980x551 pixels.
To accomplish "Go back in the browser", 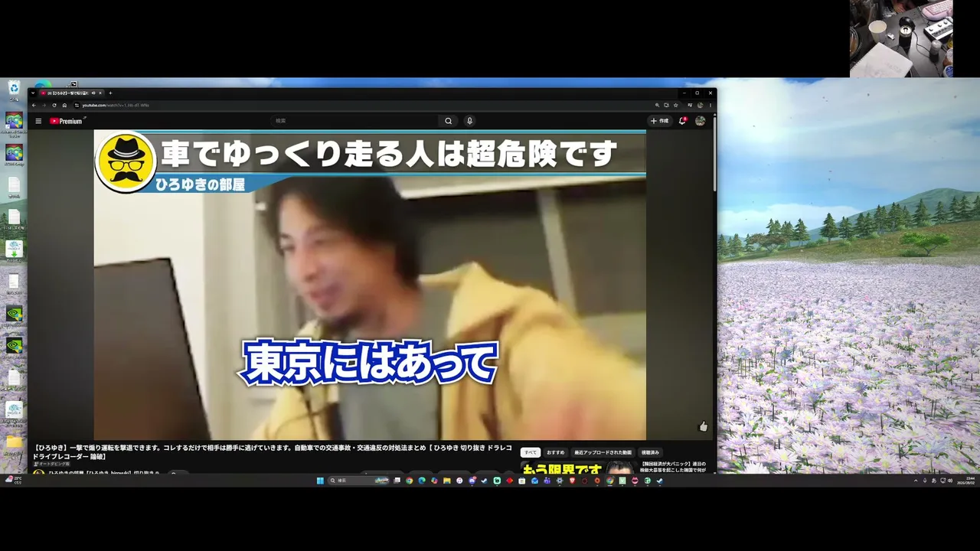I will [34, 105].
